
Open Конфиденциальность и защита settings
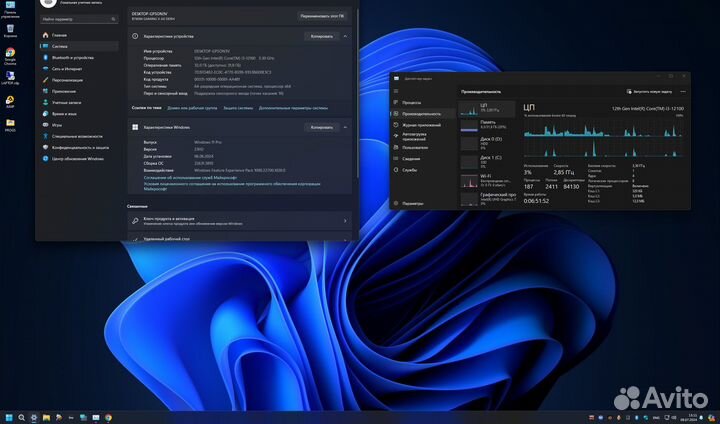pos(78,147)
